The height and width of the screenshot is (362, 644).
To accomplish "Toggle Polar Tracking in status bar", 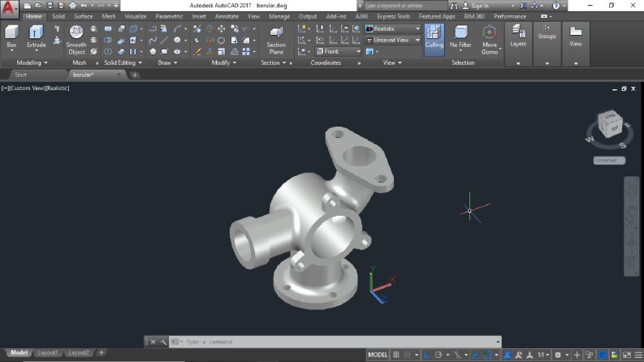I will coord(439,355).
